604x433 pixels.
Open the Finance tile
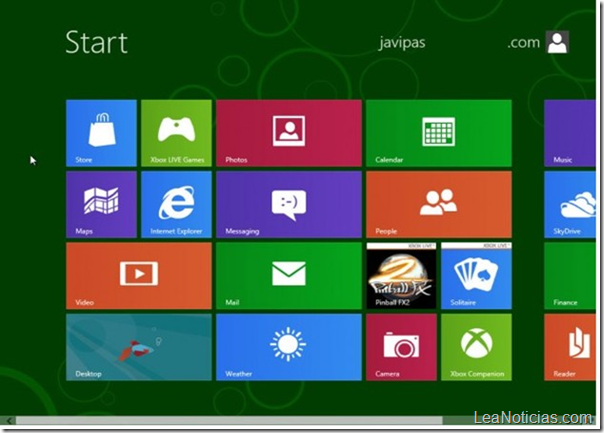[570, 276]
